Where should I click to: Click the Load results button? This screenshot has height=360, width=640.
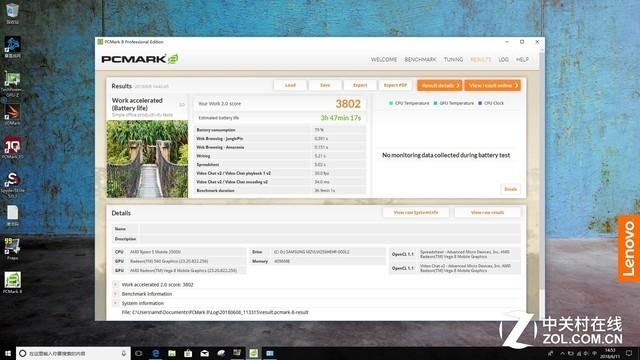click(290, 85)
